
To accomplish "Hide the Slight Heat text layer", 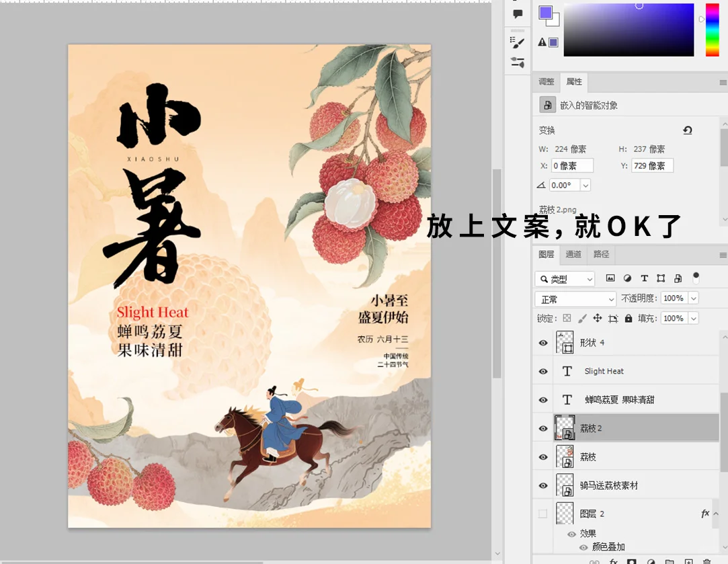I will (x=542, y=371).
